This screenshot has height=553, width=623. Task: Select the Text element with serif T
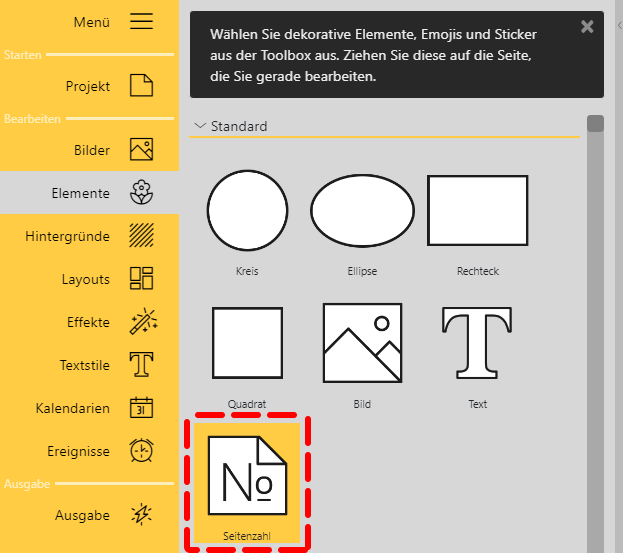[x=477, y=343]
